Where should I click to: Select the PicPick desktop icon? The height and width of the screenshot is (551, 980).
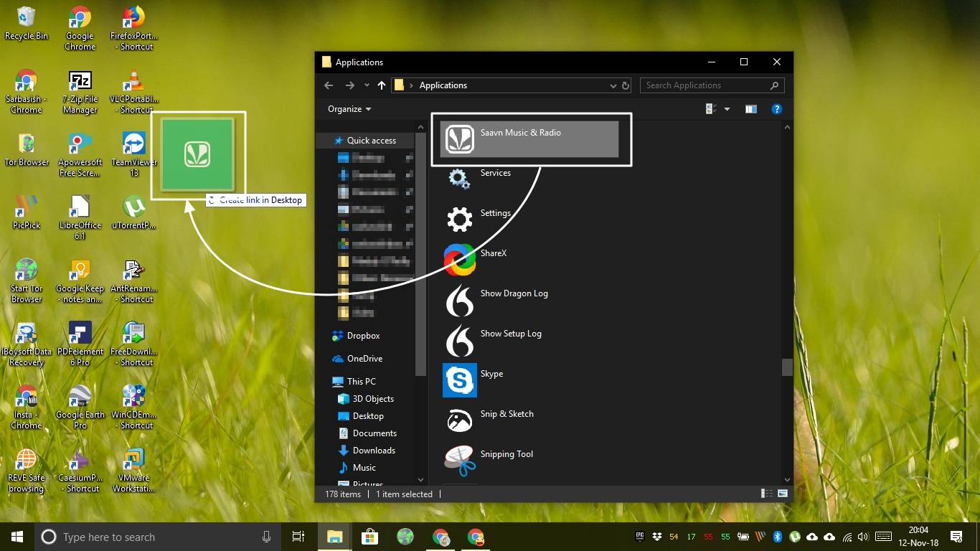click(x=27, y=213)
